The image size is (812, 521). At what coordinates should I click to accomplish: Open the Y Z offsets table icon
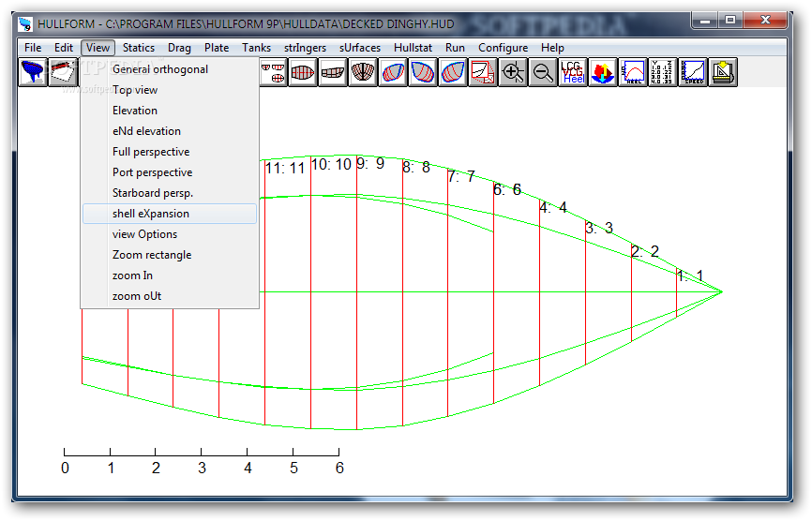coord(663,72)
